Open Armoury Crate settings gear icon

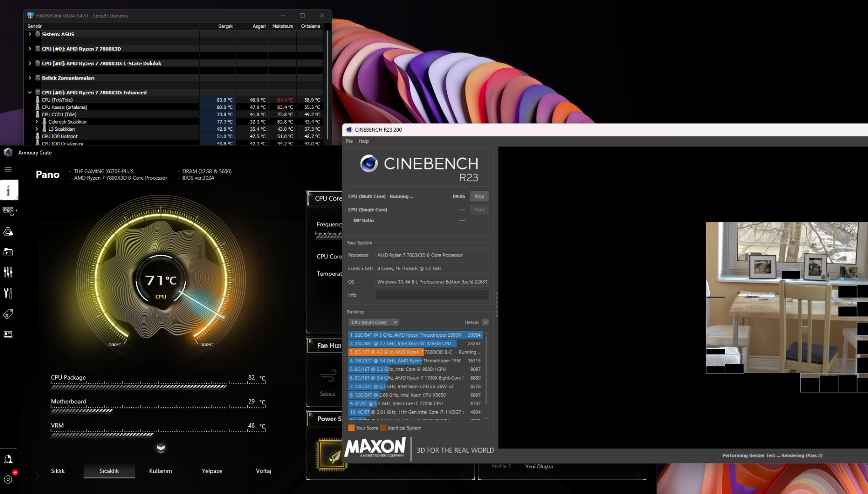8,479
